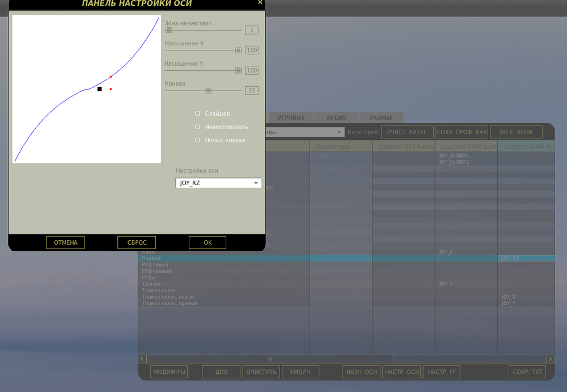Viewport: 567px width, 392px height.
Task: Enable the Слайдер checkbox
Action: coord(197,113)
